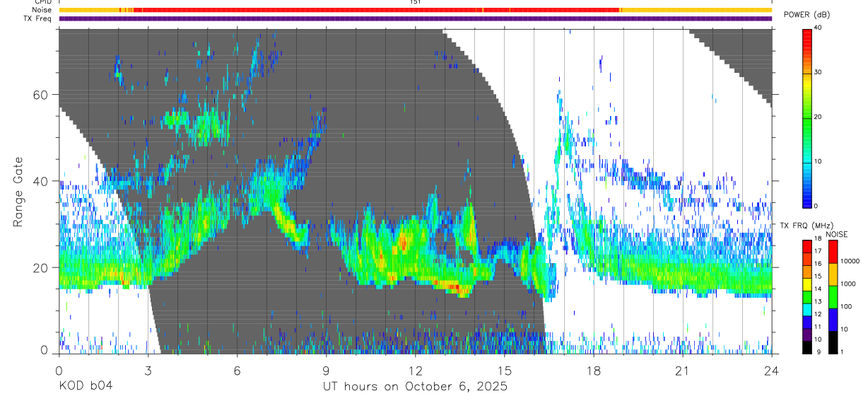
Task: Click the '100' label in the NOISE legend
Action: (x=846, y=307)
